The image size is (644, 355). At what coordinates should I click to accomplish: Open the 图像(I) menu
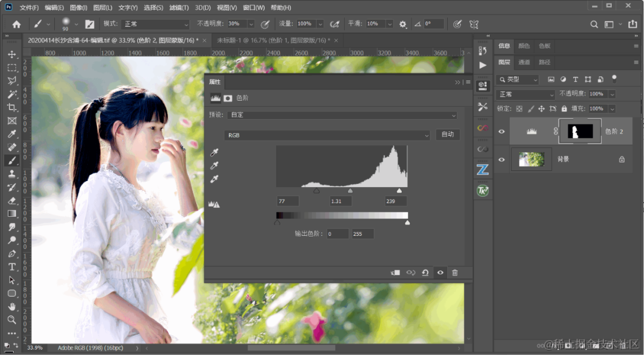[79, 7]
